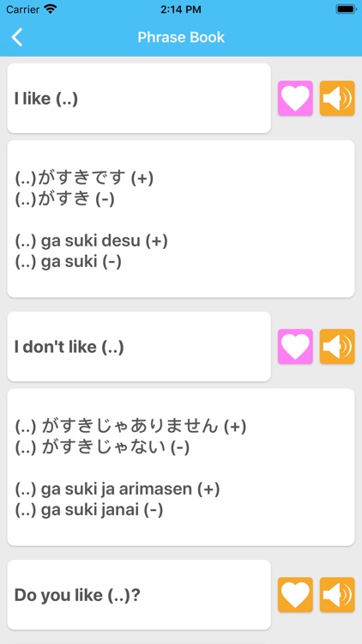
Task: Select the "I don't like (..)" phrase card
Action: click(139, 347)
